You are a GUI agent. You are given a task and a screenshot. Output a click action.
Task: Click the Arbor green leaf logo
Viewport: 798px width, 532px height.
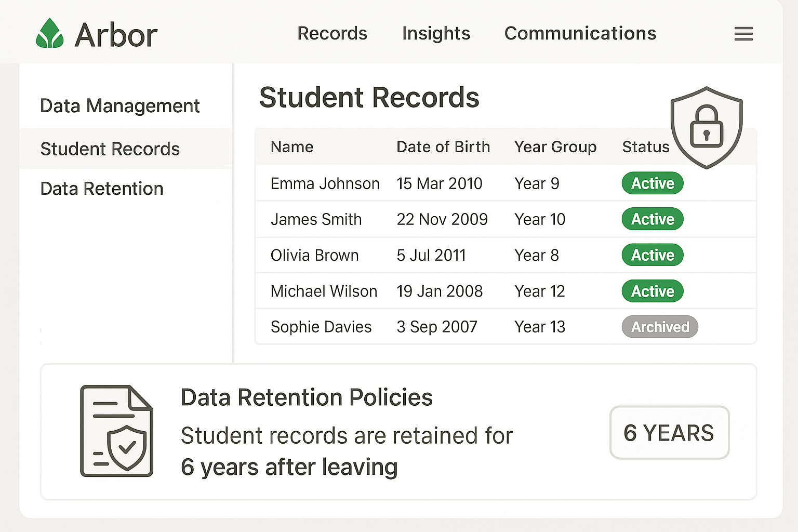[x=50, y=33]
